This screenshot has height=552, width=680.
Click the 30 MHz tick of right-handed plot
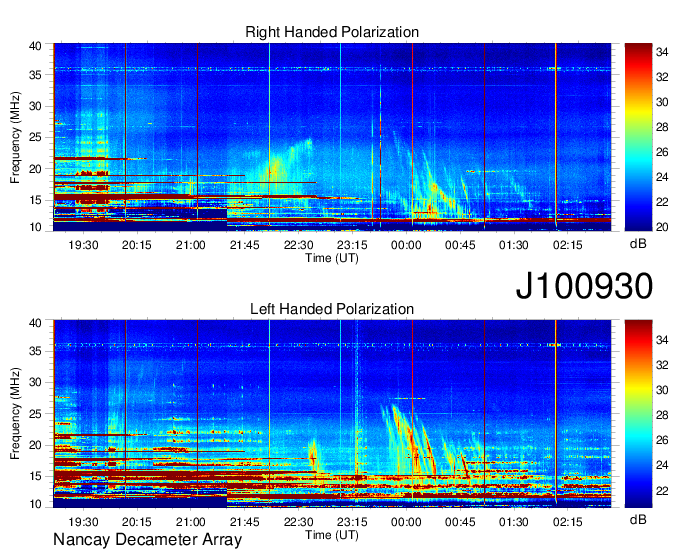tap(35, 106)
